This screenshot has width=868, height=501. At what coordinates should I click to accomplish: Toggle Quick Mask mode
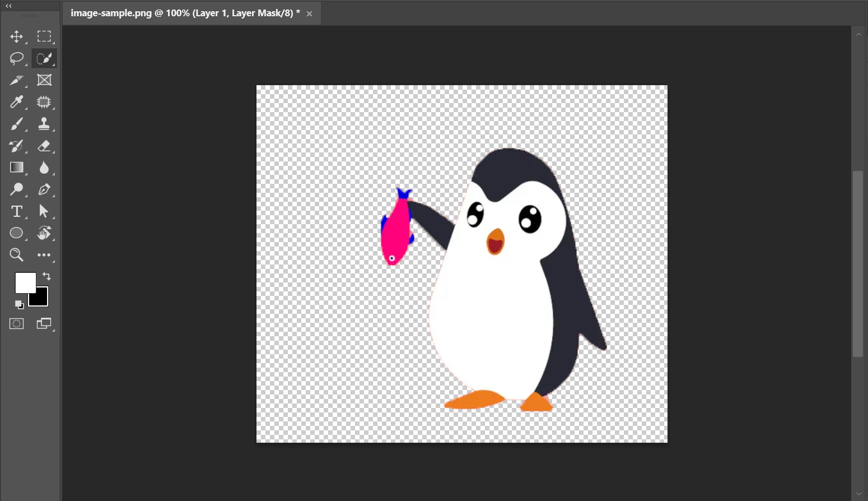coord(16,324)
